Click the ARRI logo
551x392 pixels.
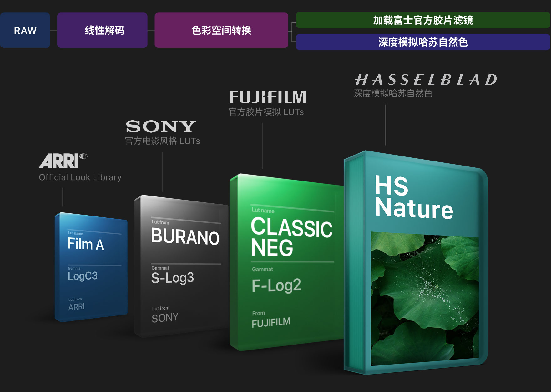coord(63,161)
